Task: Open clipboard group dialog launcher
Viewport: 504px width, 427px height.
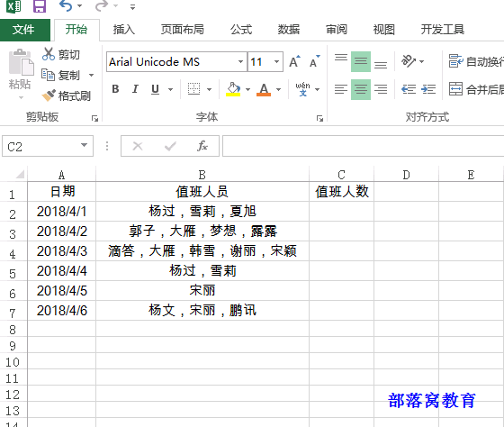Action: [94, 119]
